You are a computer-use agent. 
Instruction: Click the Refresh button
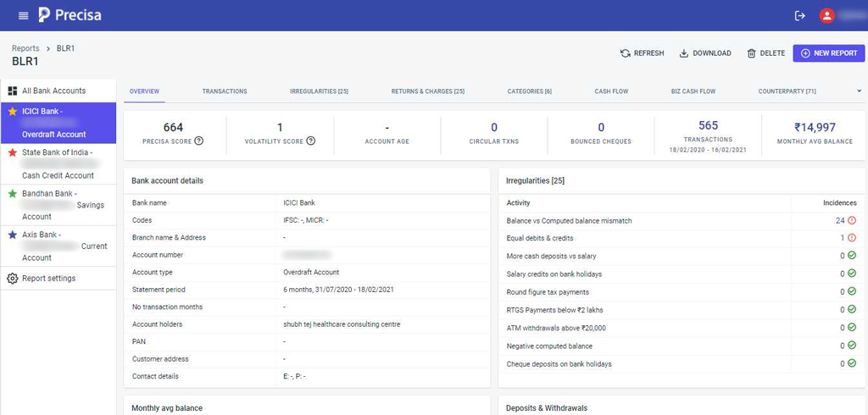(643, 53)
